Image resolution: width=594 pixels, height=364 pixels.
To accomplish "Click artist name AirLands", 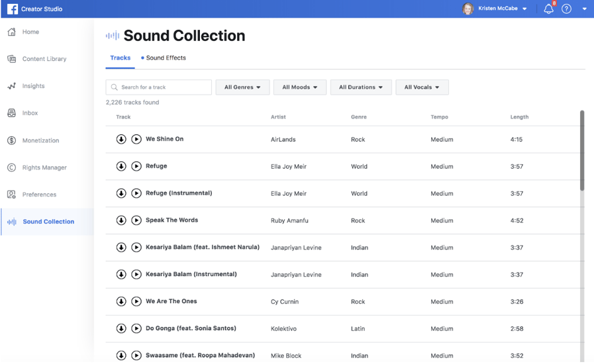I will (283, 140).
